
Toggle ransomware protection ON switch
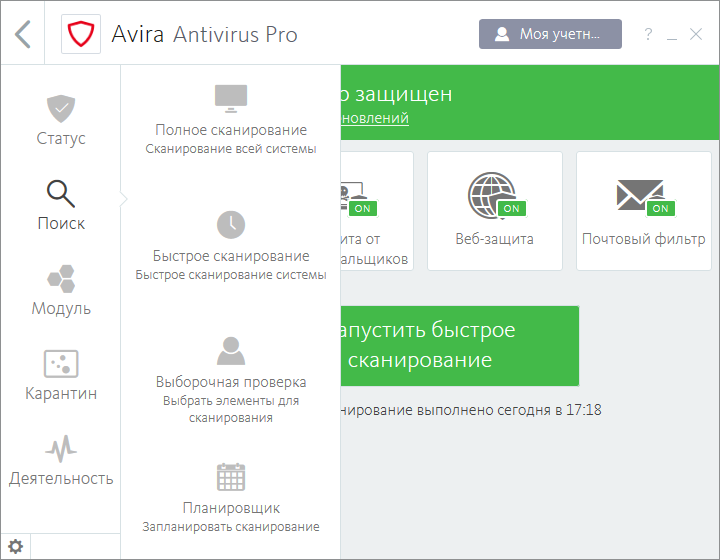(363, 208)
